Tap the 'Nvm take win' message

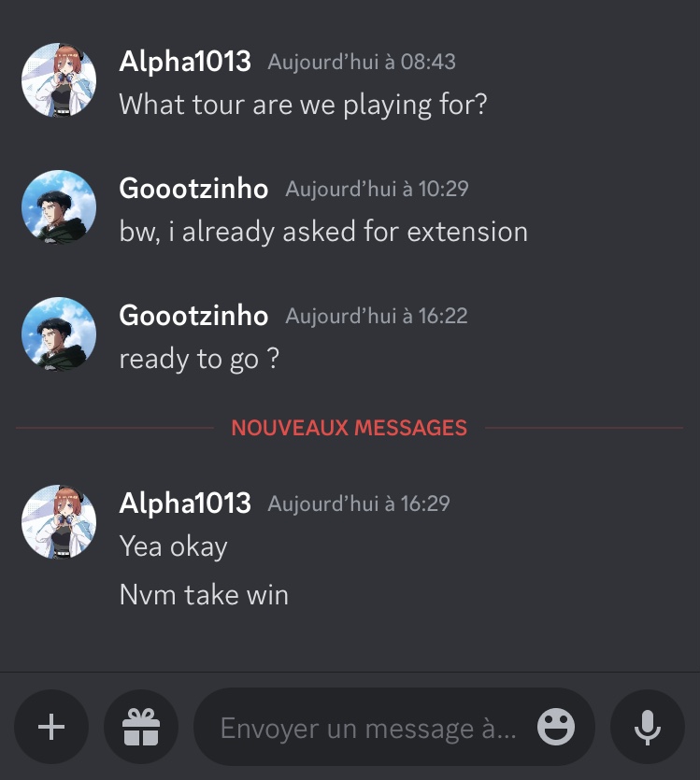[204, 595]
